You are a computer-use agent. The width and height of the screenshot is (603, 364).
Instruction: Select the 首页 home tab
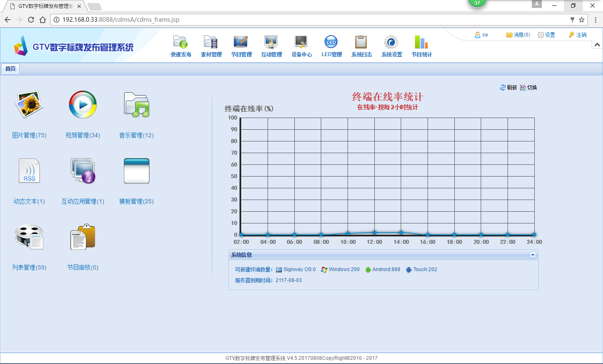click(x=10, y=69)
